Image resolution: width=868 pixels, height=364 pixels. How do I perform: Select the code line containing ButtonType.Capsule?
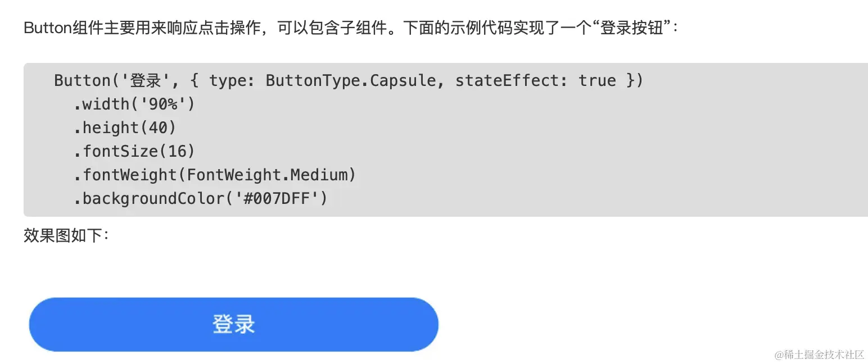pyautogui.click(x=347, y=80)
